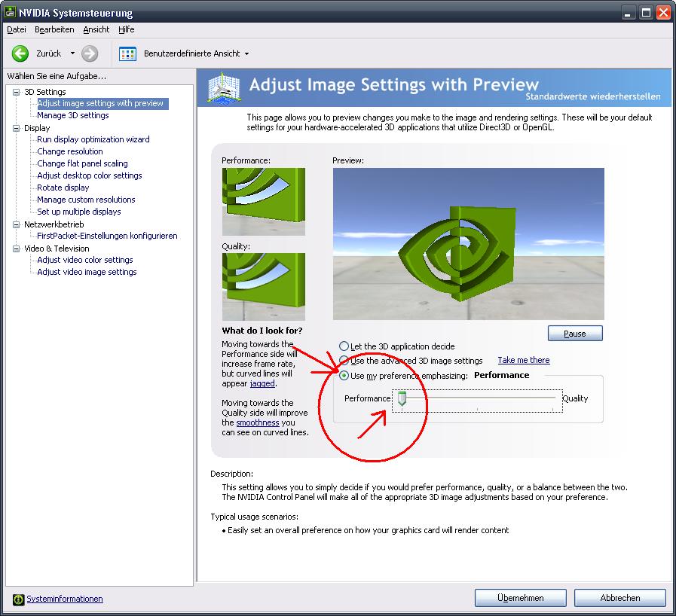Click the Benutzerdefinierte Ansicht grid icon

point(127,54)
